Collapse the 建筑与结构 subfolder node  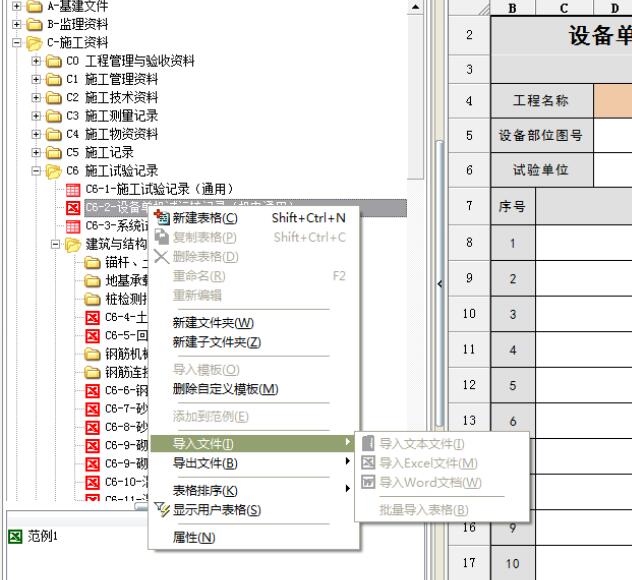[x=55, y=244]
